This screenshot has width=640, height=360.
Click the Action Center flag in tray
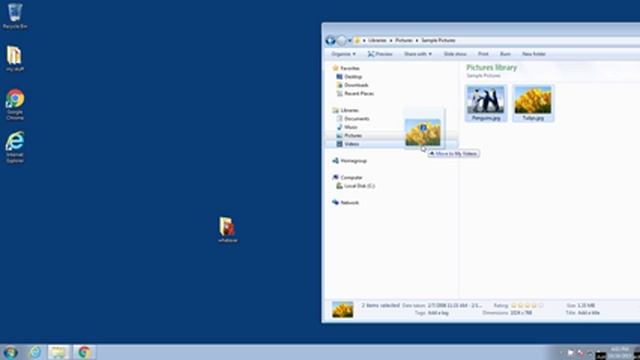[x=570, y=353]
